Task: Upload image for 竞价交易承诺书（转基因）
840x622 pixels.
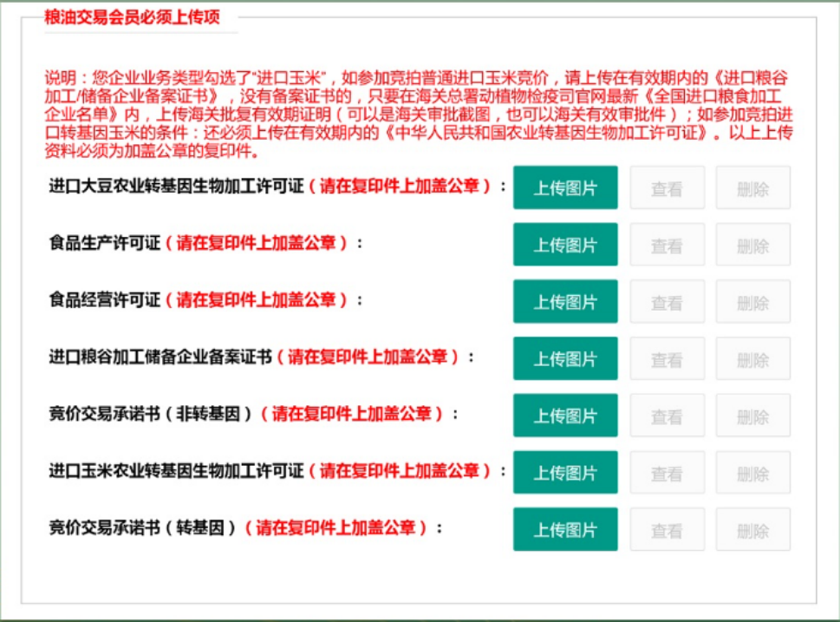Action: tap(565, 529)
